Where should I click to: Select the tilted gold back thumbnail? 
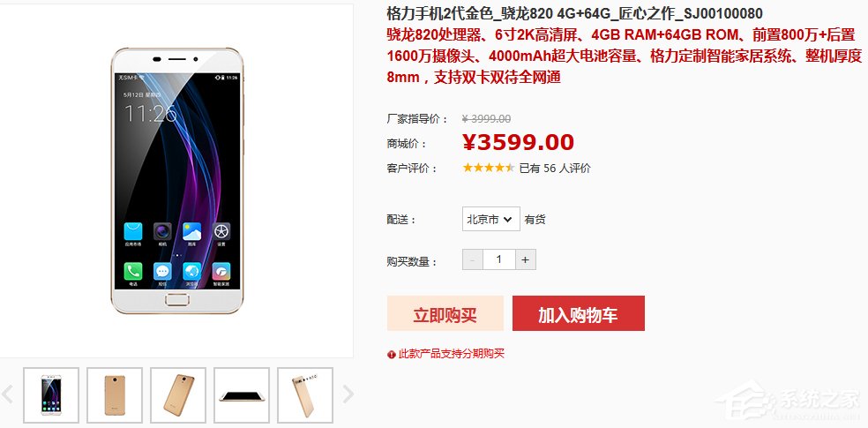[178, 394]
